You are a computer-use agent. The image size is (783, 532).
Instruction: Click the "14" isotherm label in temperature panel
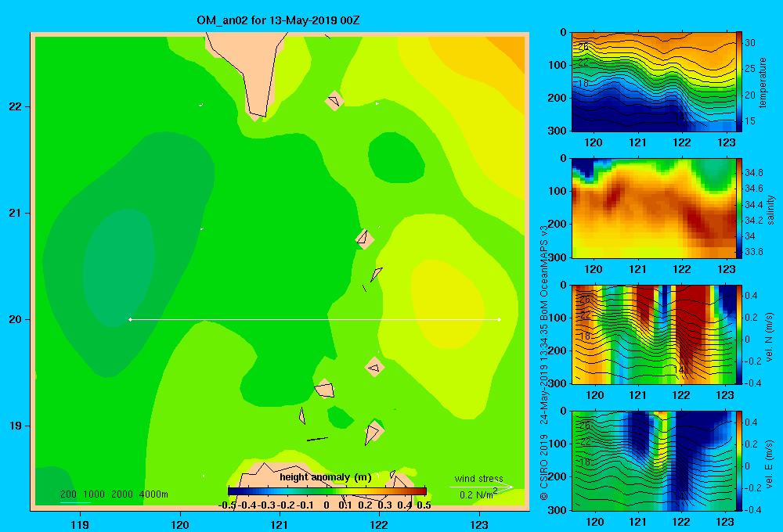[679, 117]
